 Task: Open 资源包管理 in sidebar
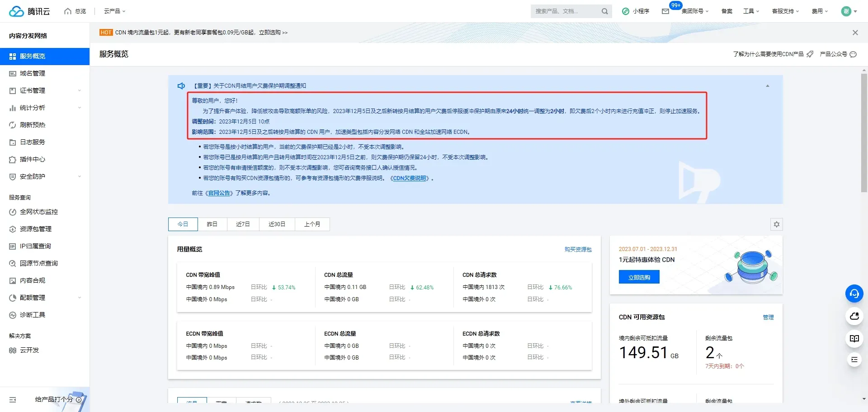click(45, 229)
